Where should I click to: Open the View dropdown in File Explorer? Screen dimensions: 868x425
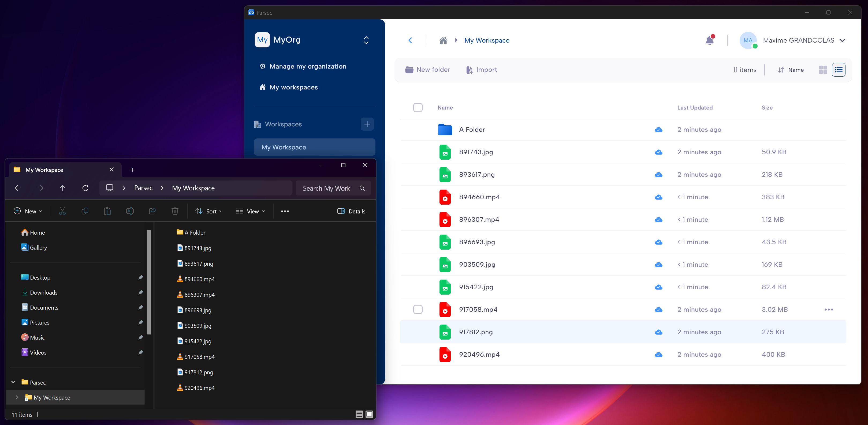point(250,211)
